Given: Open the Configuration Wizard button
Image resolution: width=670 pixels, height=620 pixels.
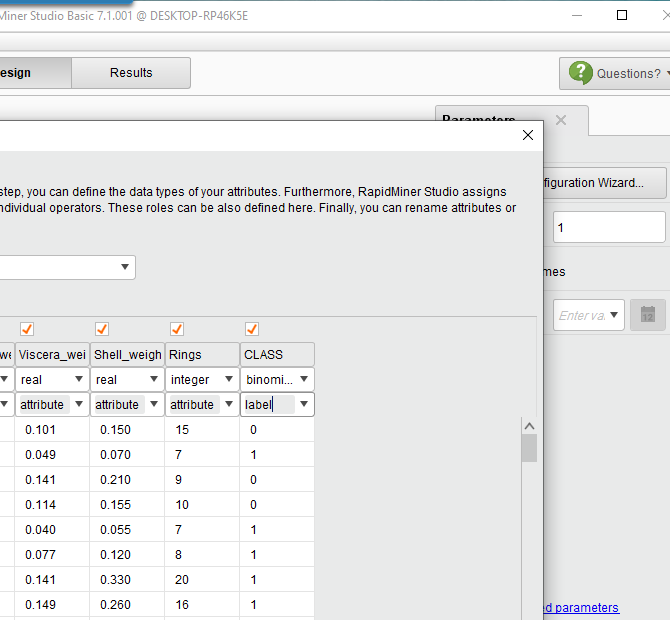Looking at the screenshot, I should (604, 183).
